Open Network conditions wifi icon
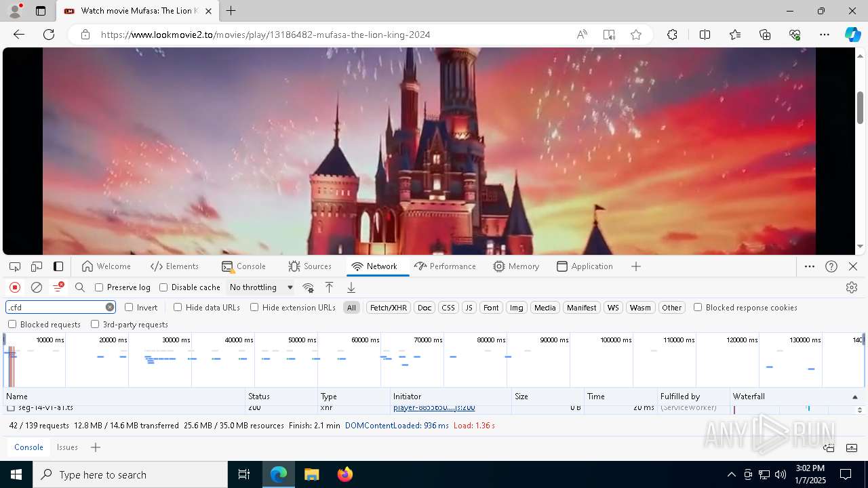The height and width of the screenshot is (488, 868). [308, 287]
